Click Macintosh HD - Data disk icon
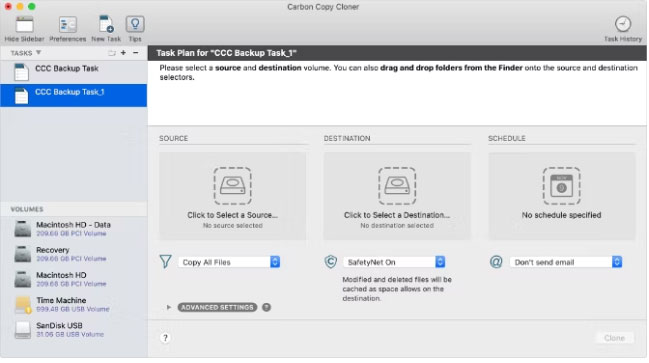The width and height of the screenshot is (649, 363). (23, 228)
